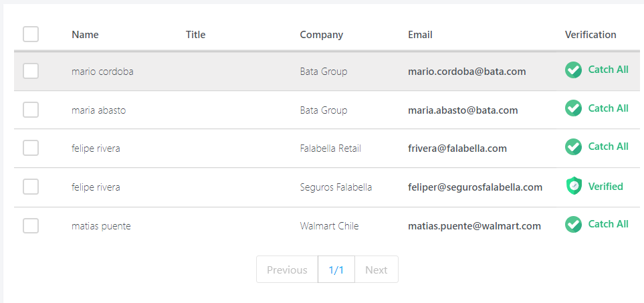Tick checkbox for Falabella Retail felipe rivera
Image resolution: width=644 pixels, height=303 pixels.
[x=31, y=148]
